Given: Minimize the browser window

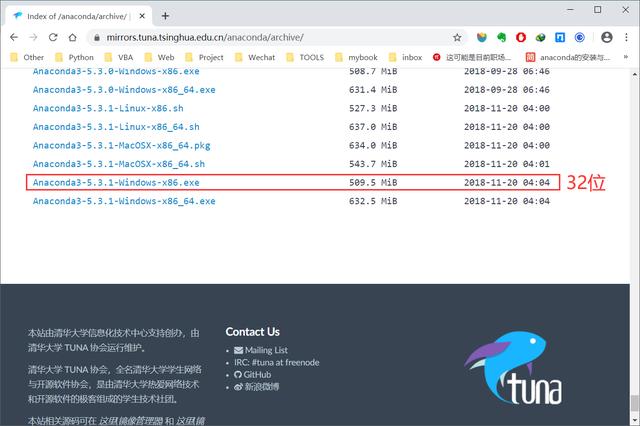Looking at the screenshot, I should pyautogui.click(x=570, y=9).
